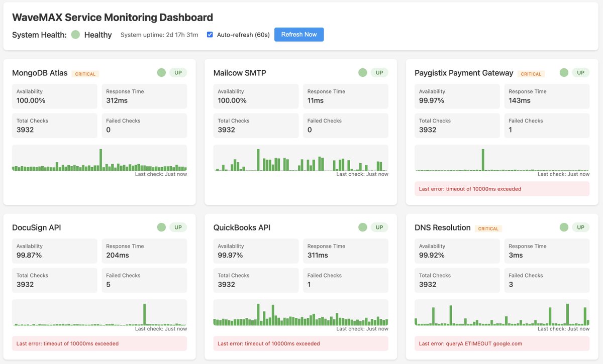Click the CRITICAL tag on MongoDB Atlas
This screenshot has height=364, width=603.
[85, 74]
